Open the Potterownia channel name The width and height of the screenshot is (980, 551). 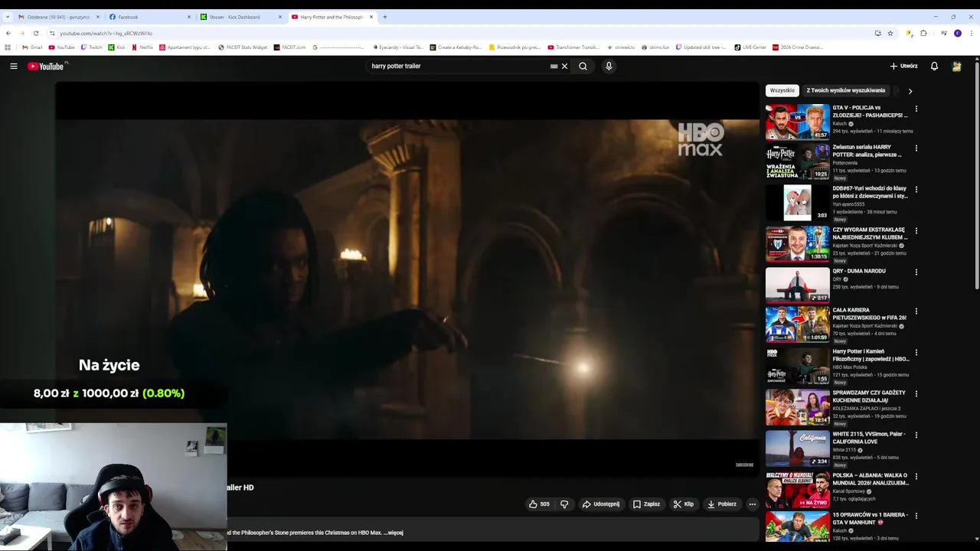click(x=845, y=163)
